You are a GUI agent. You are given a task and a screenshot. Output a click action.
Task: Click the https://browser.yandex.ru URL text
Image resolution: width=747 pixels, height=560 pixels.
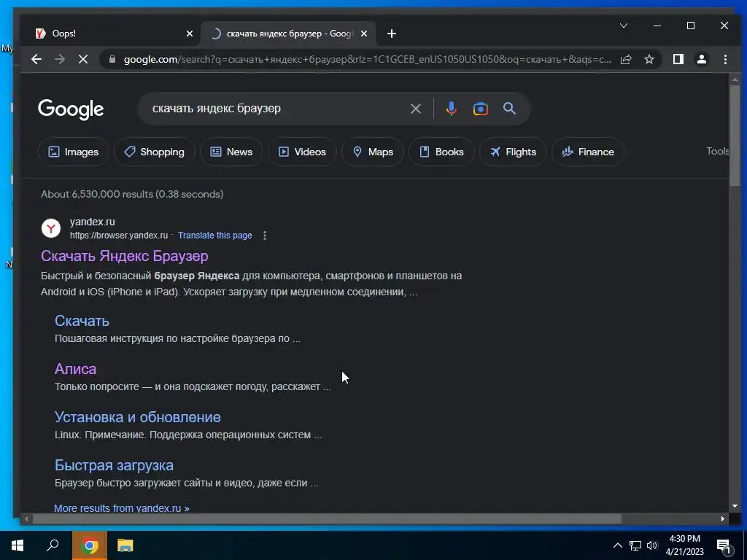coord(119,236)
